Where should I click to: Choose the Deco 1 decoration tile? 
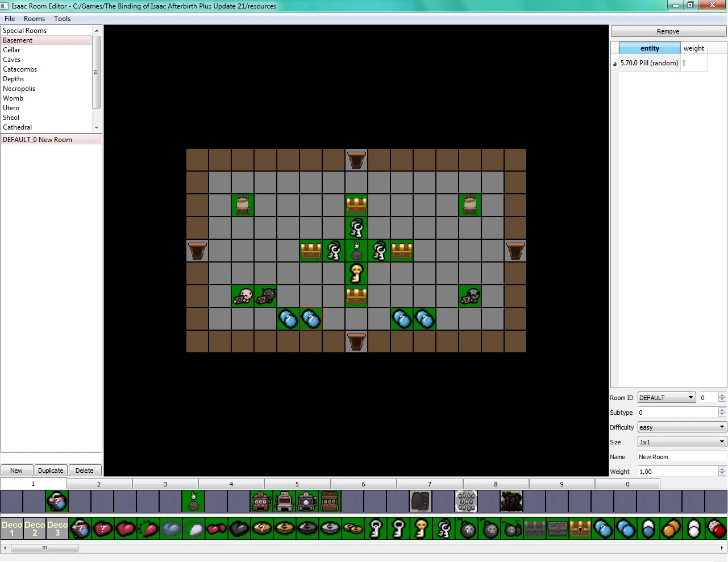pos(11,528)
